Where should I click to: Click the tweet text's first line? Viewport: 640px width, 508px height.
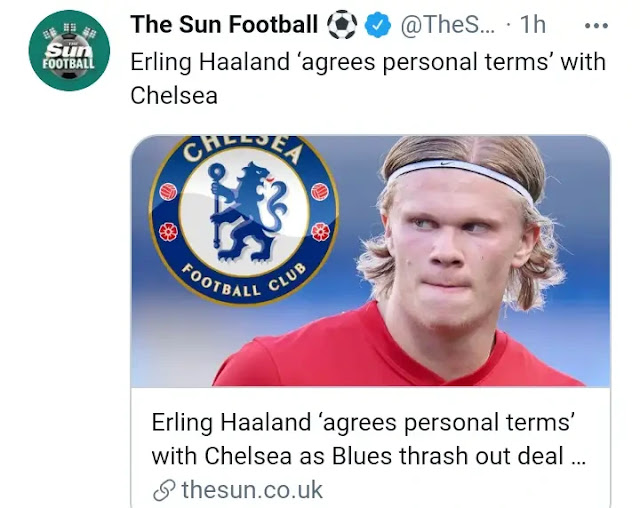tap(367, 62)
